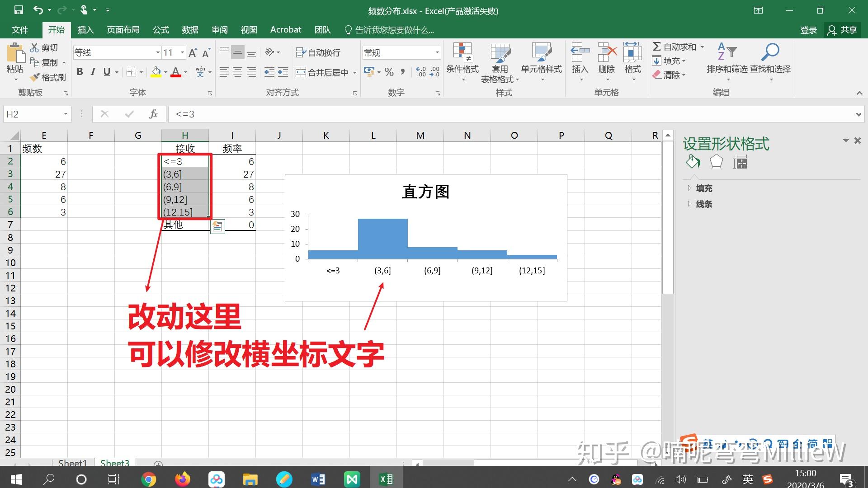Click the paste options smart tag
The width and height of the screenshot is (868, 488).
[x=217, y=226]
